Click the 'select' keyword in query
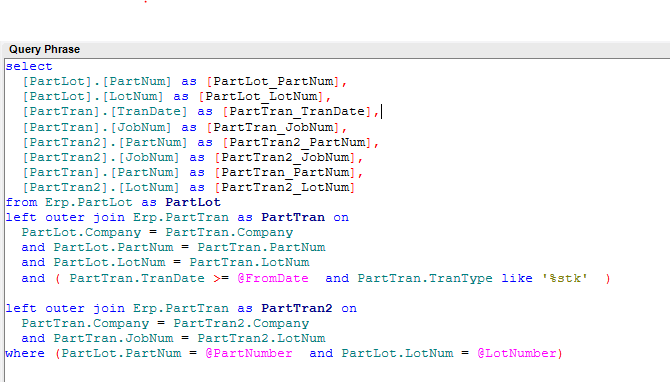The image size is (670, 382). (x=29, y=67)
